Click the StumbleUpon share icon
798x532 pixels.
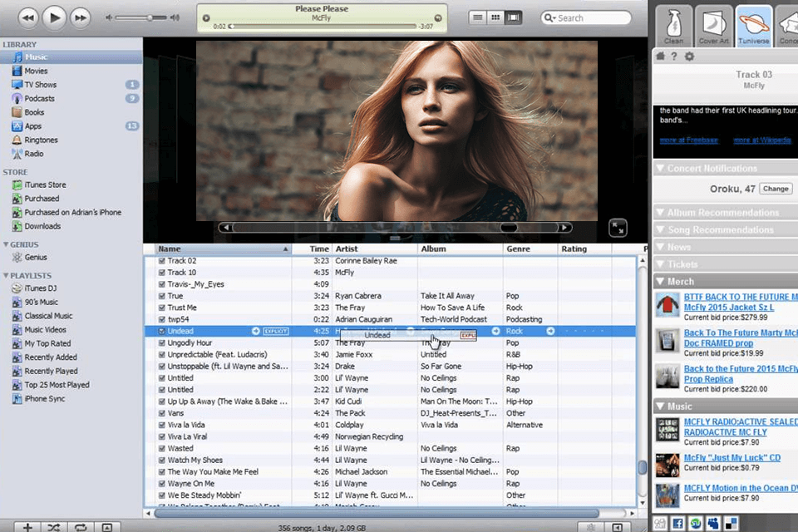click(695, 524)
